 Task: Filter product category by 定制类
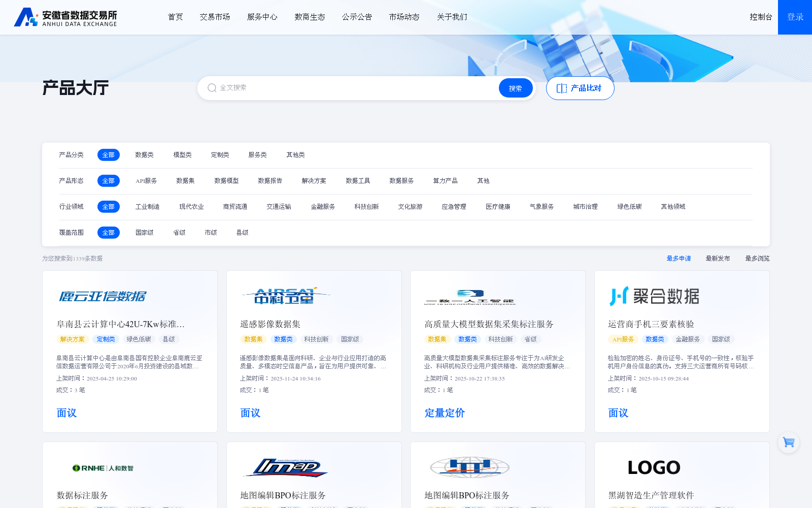tap(220, 155)
